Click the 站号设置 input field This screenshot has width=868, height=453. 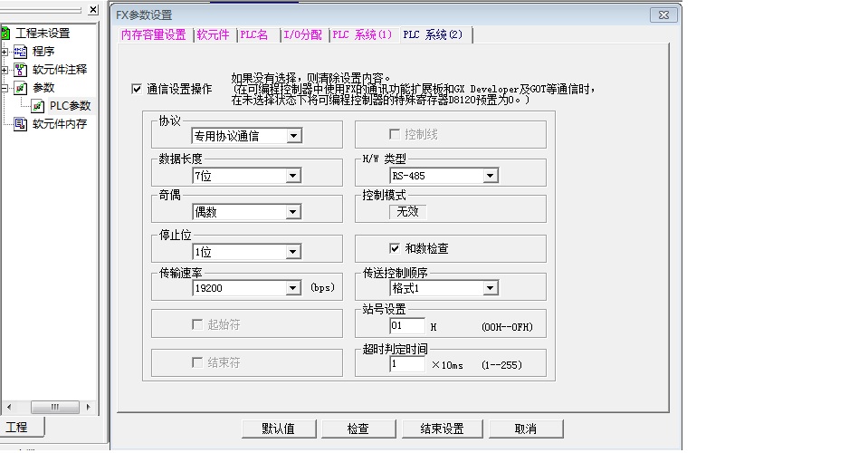point(406,326)
